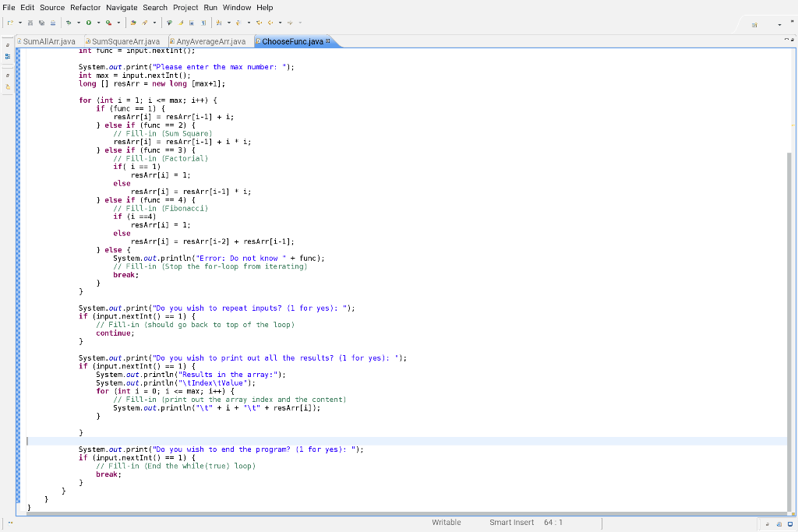Open the Search dialog via the flashlight icon
This screenshot has height=532, width=798.
coord(143,22)
